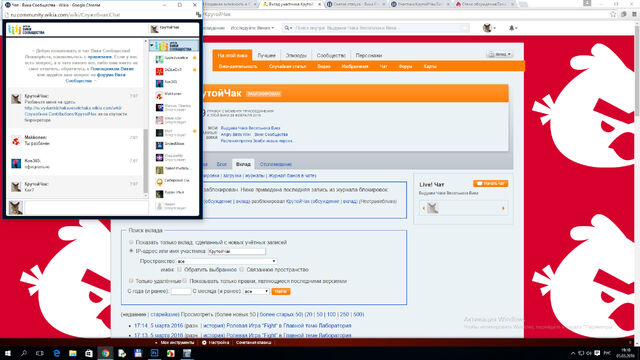This screenshot has width=640, height=360.
Task: Open the Сообщество navigation tab
Action: pos(331,55)
